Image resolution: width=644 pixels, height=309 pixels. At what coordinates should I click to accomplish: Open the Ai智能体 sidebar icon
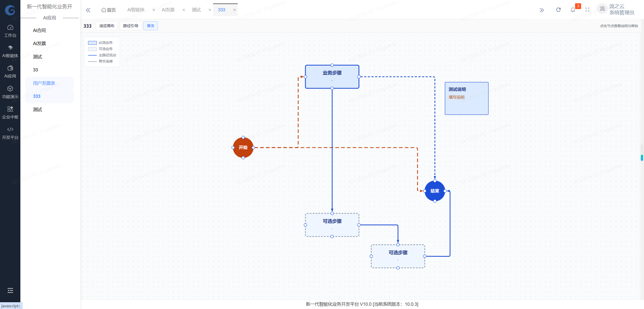(x=10, y=52)
